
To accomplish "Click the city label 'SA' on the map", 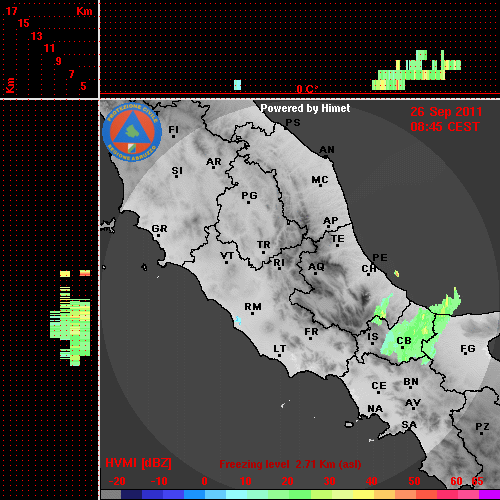I will pyautogui.click(x=409, y=425).
